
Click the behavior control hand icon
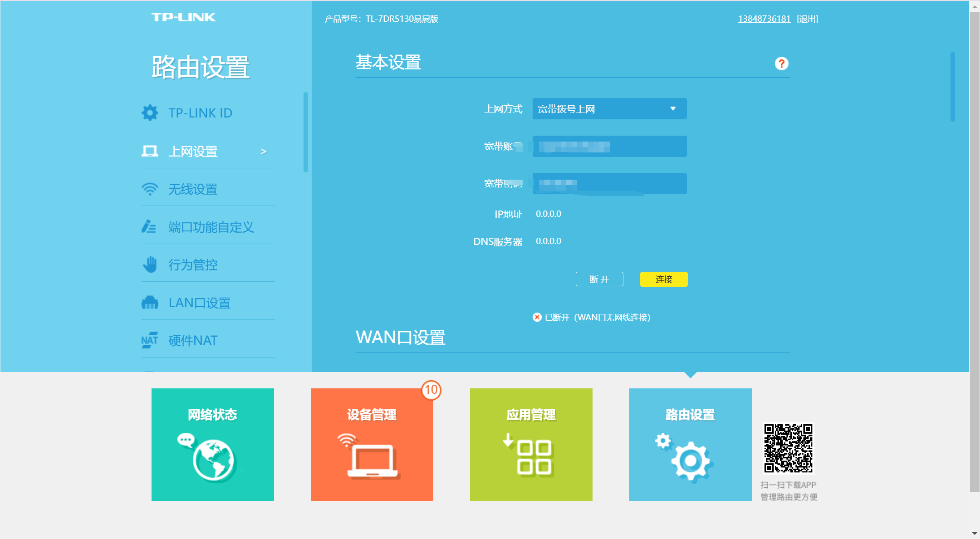(150, 264)
